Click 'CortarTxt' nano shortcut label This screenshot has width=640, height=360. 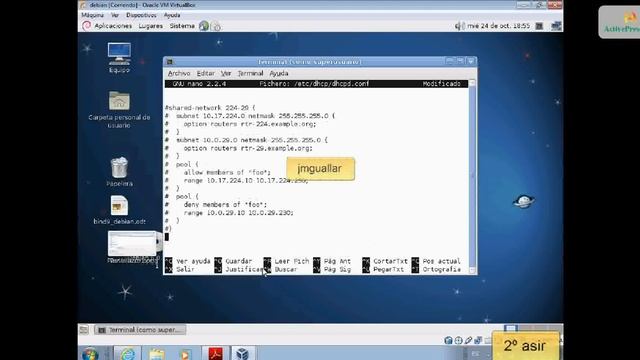pos(390,261)
